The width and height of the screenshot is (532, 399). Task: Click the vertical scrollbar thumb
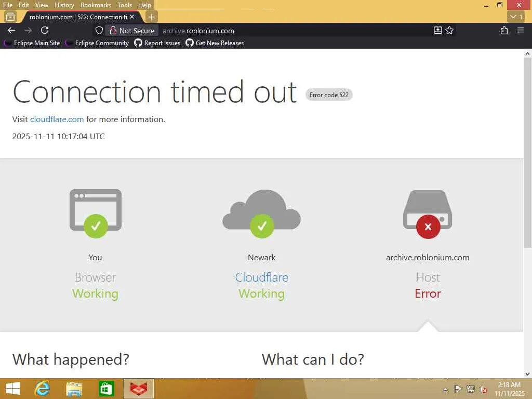tap(528, 153)
